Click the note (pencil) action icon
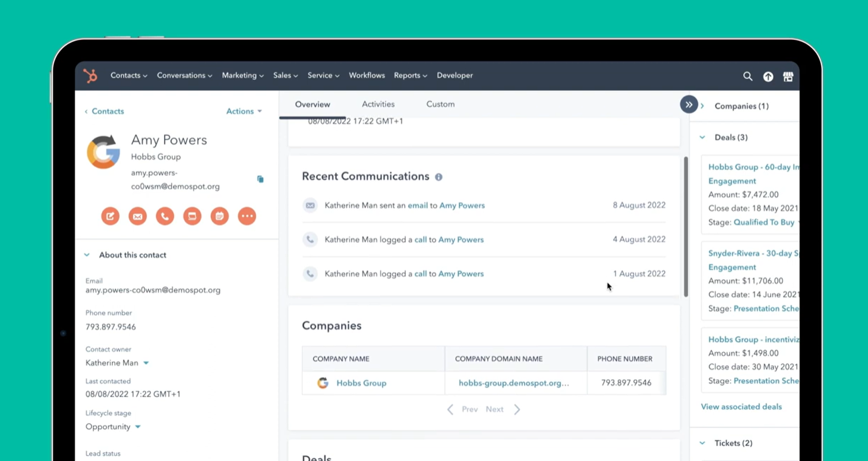 [110, 216]
